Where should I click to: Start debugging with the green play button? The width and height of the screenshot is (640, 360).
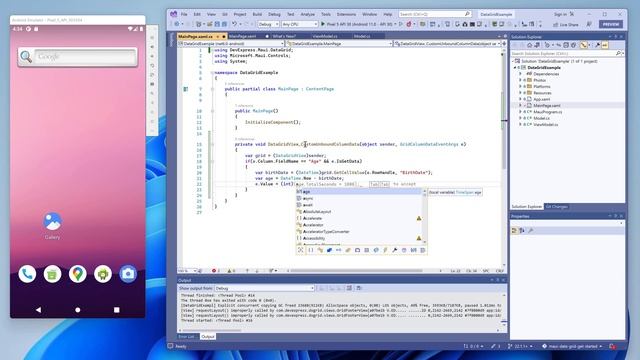coord(323,24)
